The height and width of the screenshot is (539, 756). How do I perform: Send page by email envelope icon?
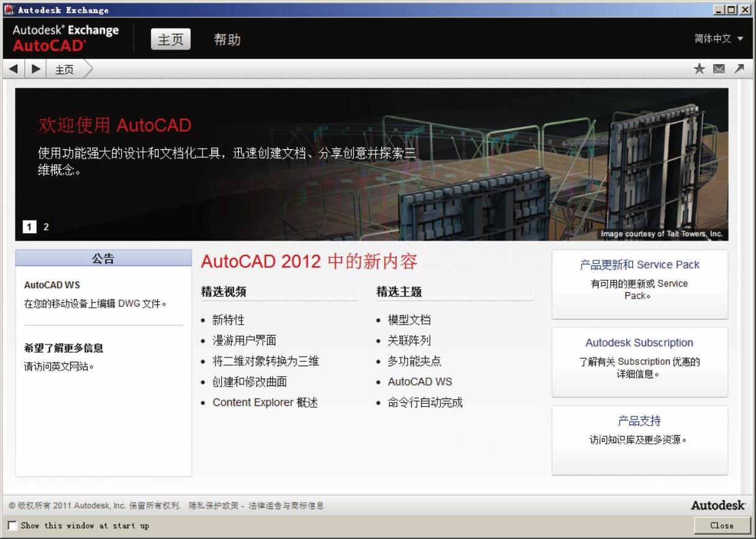pos(719,69)
